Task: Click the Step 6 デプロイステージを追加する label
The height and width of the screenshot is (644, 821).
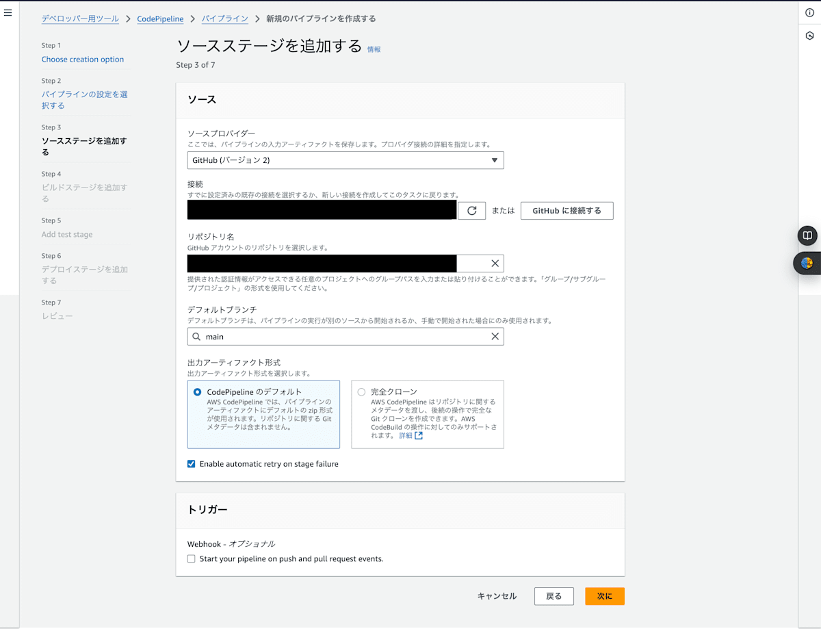Action: click(85, 275)
